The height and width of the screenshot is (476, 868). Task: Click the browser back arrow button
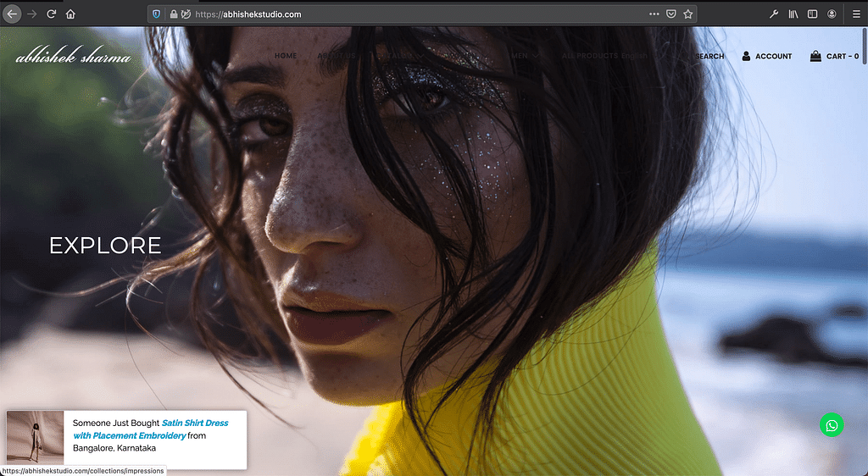coord(12,14)
